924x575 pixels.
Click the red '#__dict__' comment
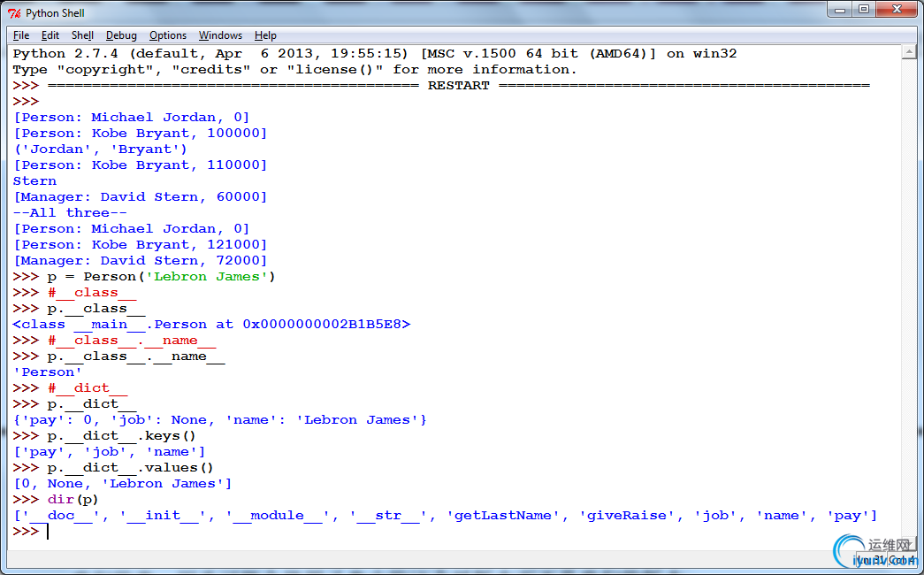(x=88, y=388)
